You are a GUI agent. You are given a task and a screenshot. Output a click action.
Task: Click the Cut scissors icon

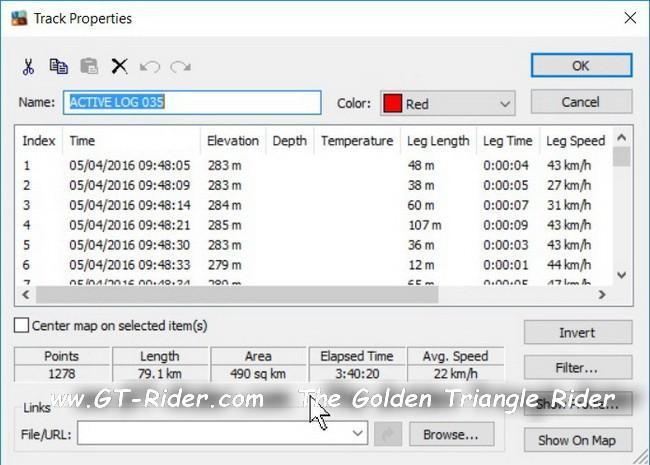(28, 66)
